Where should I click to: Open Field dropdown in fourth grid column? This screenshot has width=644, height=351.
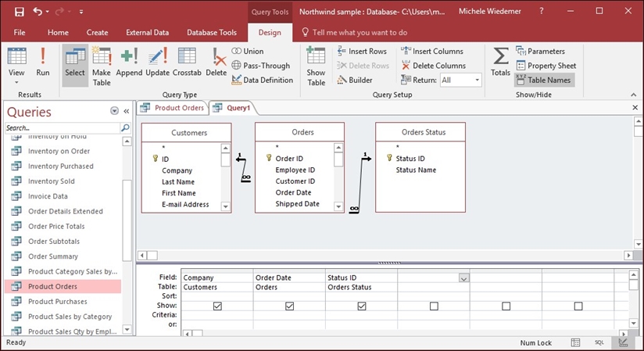click(x=463, y=278)
